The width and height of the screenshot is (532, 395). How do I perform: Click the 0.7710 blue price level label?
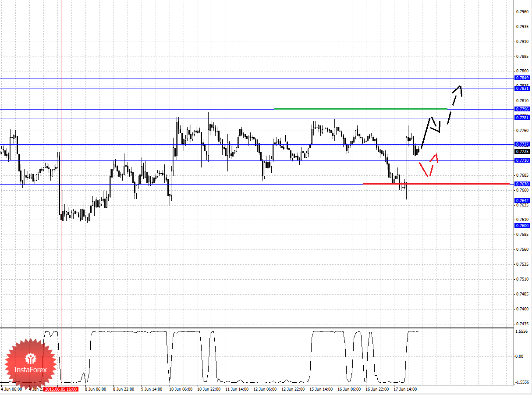522,160
